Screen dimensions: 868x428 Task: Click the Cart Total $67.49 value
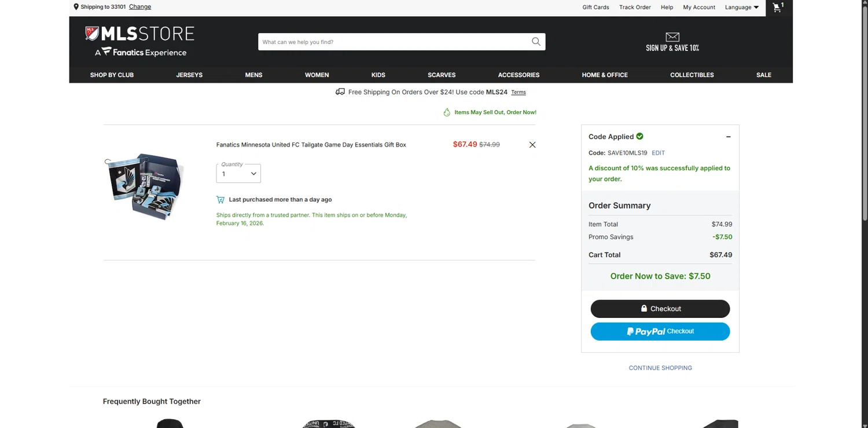721,255
